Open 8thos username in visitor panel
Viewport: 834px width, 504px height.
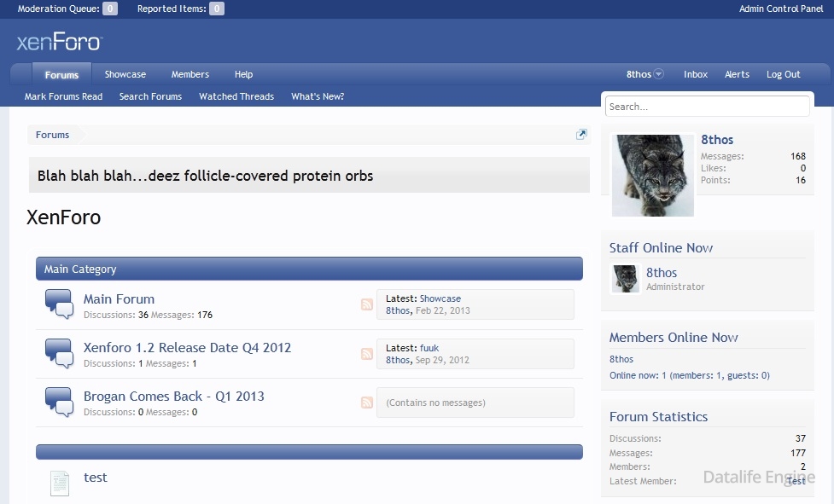coord(717,140)
